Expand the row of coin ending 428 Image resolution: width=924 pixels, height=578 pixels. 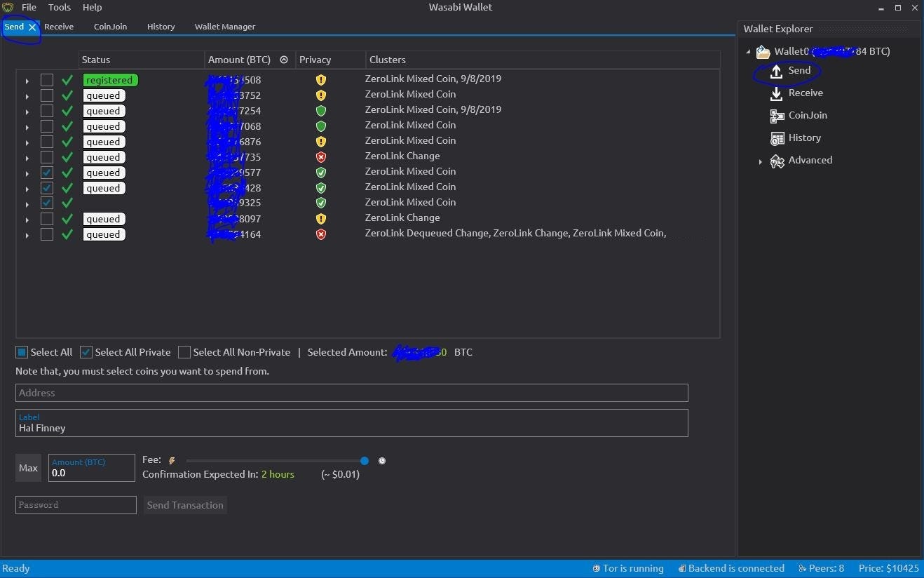27,189
